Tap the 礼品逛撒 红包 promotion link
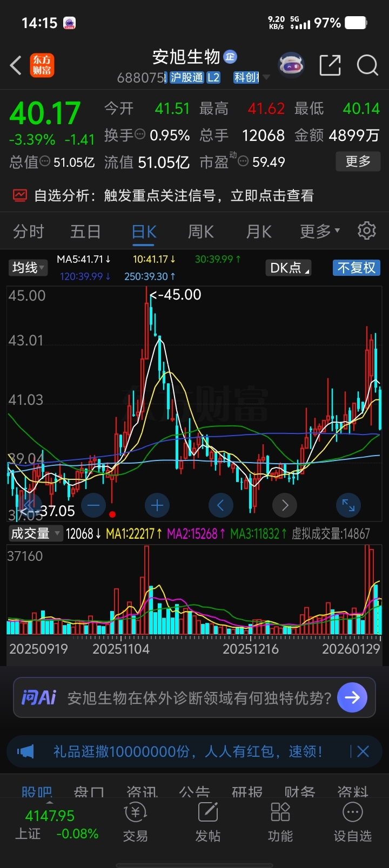Viewport: 389px width, 868px height. tap(187, 751)
